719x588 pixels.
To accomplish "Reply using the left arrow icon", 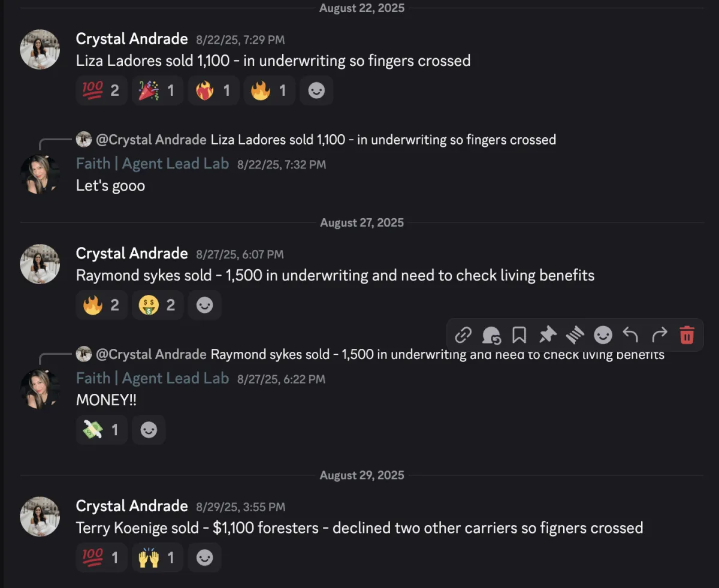I will [x=630, y=334].
